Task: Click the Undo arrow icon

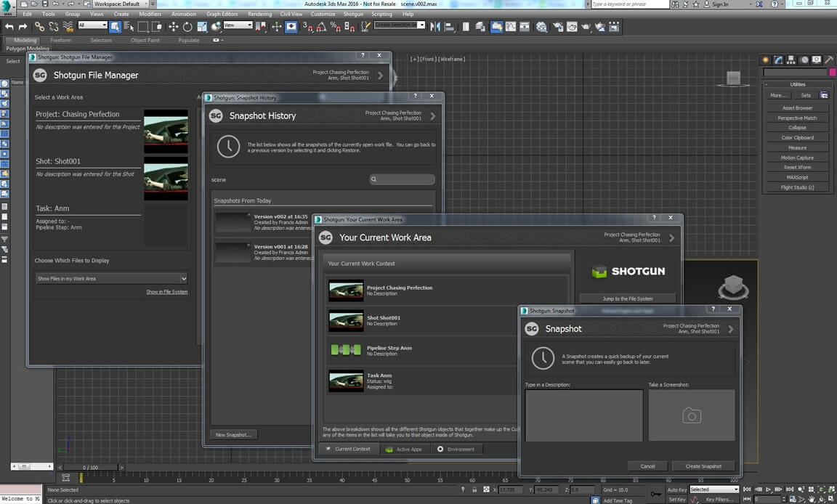Action: 9,27
